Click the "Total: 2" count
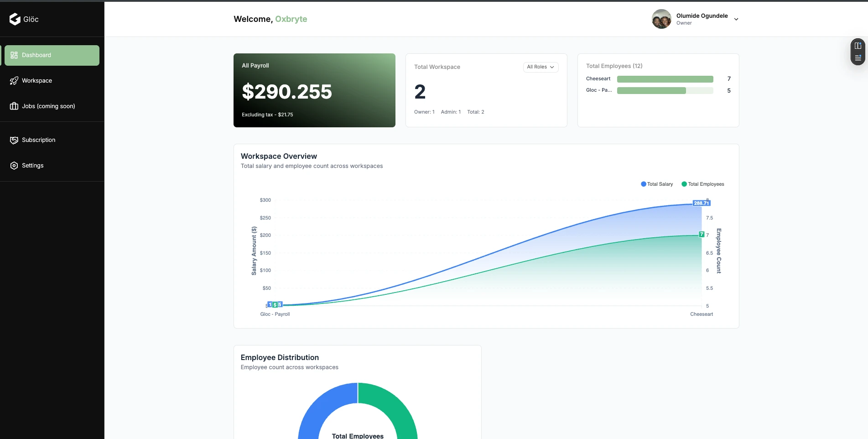Viewport: 868px width, 439px height. [476, 112]
